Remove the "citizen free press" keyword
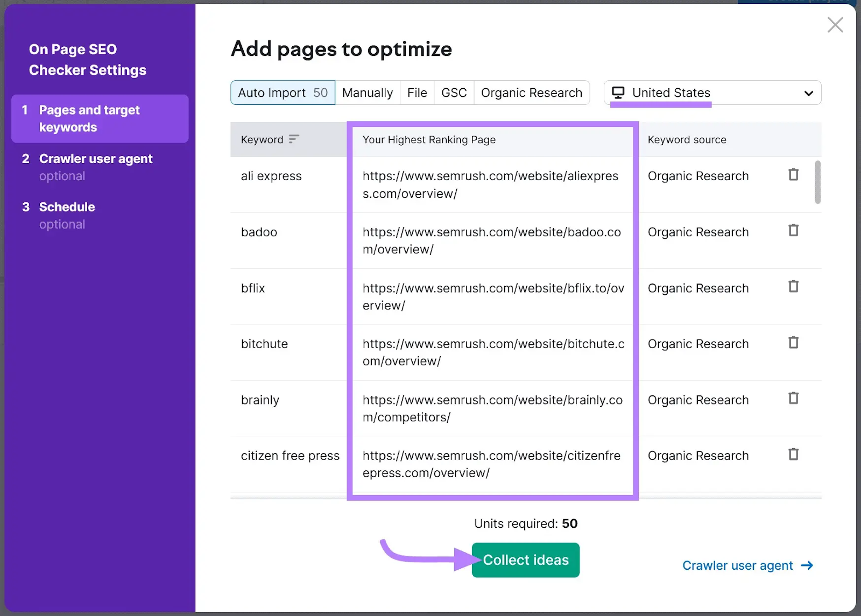This screenshot has width=861, height=616. (x=793, y=454)
